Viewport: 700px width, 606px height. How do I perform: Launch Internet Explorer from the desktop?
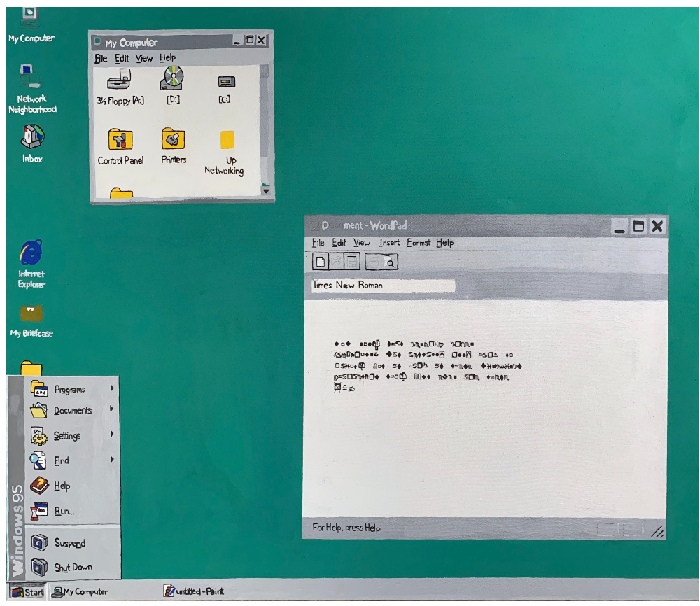(x=31, y=265)
